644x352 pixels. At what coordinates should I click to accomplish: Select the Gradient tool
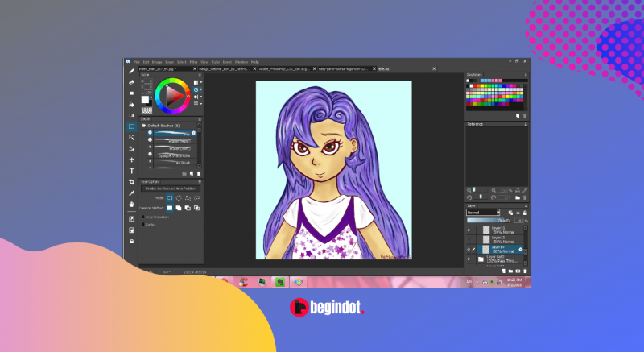pyautogui.click(x=131, y=115)
